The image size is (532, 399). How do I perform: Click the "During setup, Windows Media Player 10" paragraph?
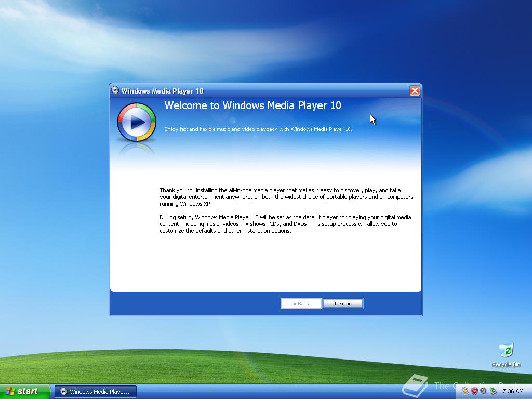(x=285, y=224)
